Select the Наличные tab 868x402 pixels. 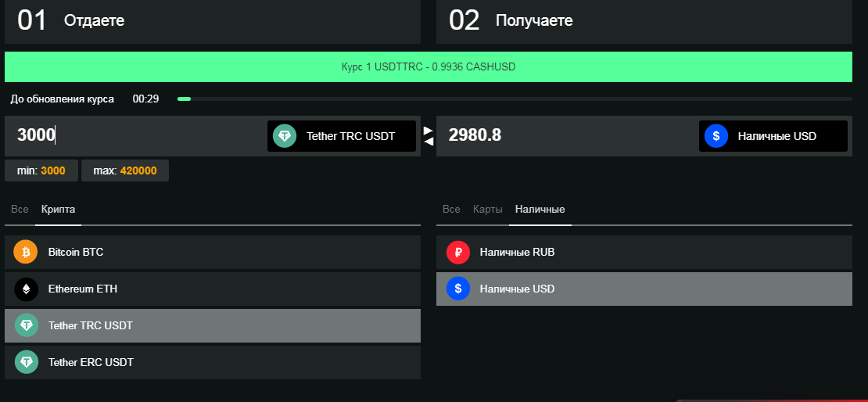540,210
